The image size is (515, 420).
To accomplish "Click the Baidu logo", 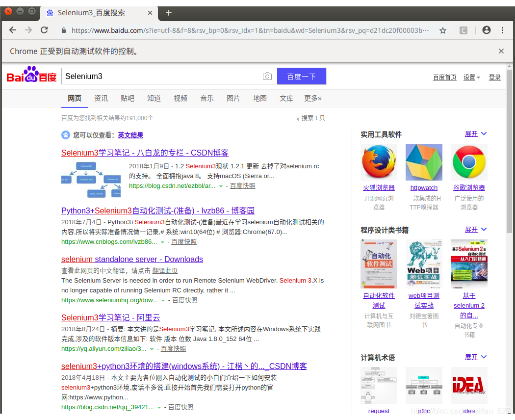I will [31, 75].
